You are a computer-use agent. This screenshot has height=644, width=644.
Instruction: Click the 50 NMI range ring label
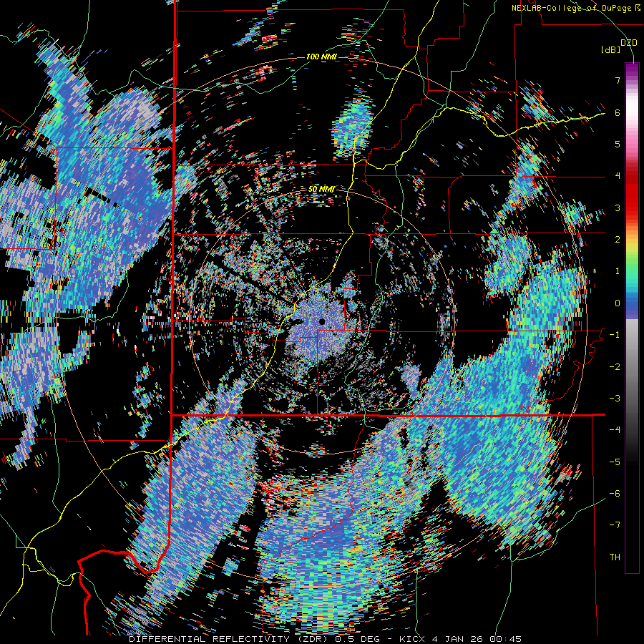click(321, 189)
